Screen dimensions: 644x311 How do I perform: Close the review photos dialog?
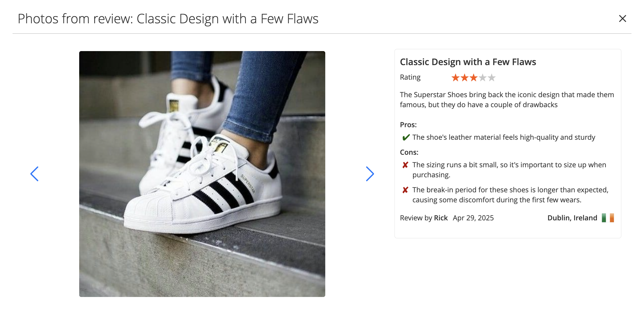pos(622,19)
